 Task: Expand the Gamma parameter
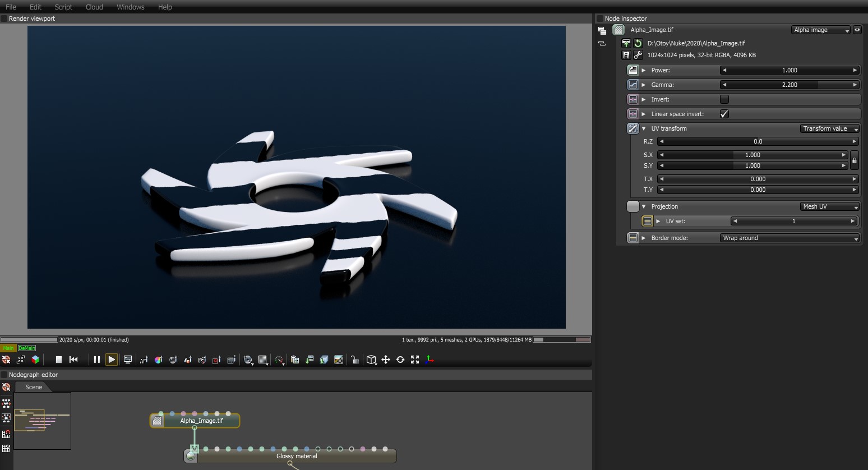point(644,85)
